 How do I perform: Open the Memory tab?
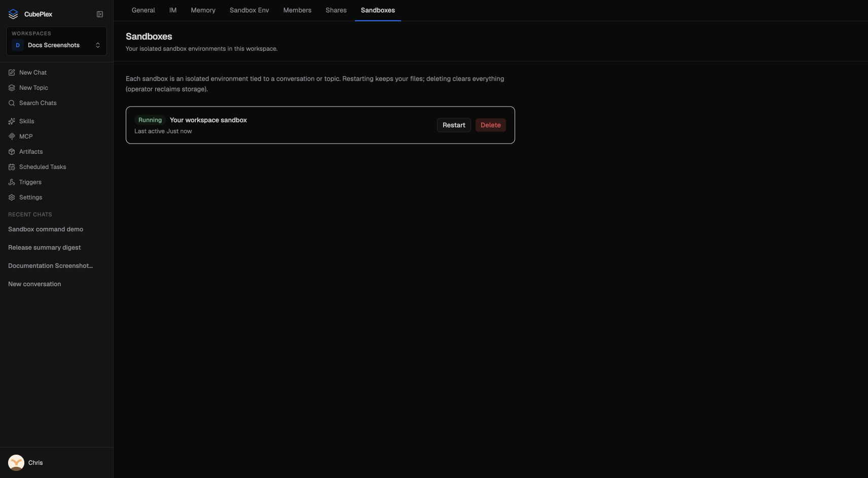pyautogui.click(x=203, y=10)
